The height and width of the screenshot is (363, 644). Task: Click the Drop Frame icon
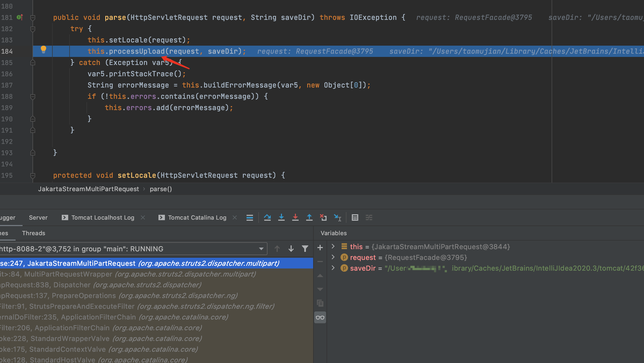pyautogui.click(x=323, y=217)
